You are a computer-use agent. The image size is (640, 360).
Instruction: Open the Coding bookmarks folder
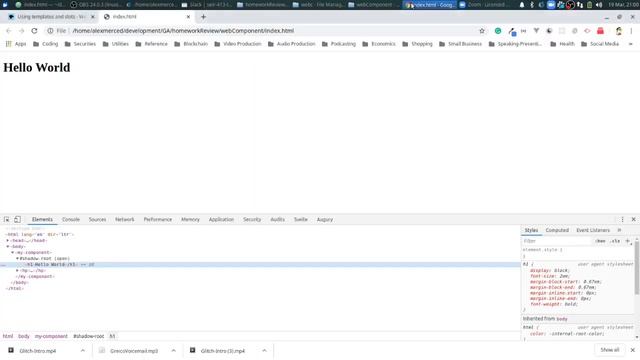45,44
